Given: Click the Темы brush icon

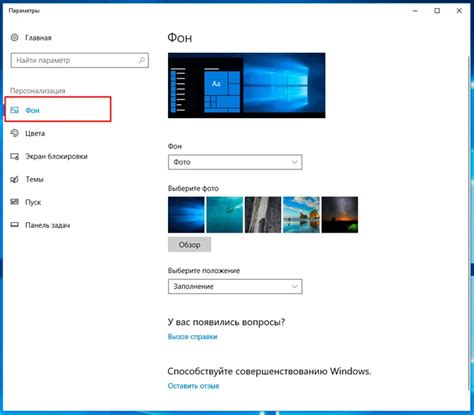Looking at the screenshot, I should point(14,179).
